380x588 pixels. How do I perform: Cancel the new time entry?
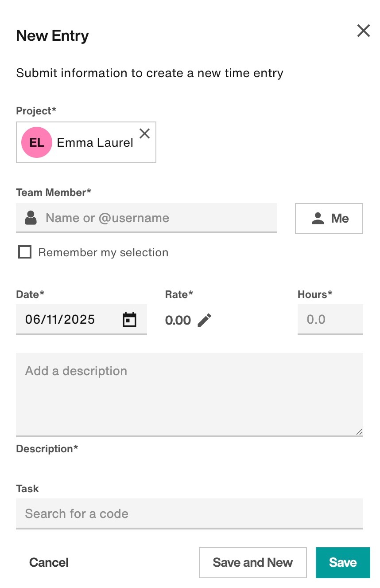point(49,562)
